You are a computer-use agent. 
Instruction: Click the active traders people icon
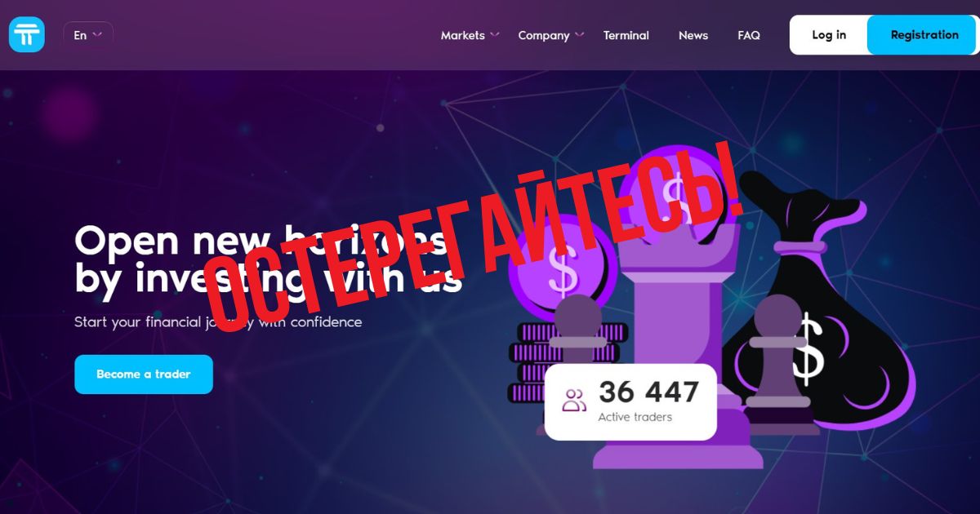574,400
